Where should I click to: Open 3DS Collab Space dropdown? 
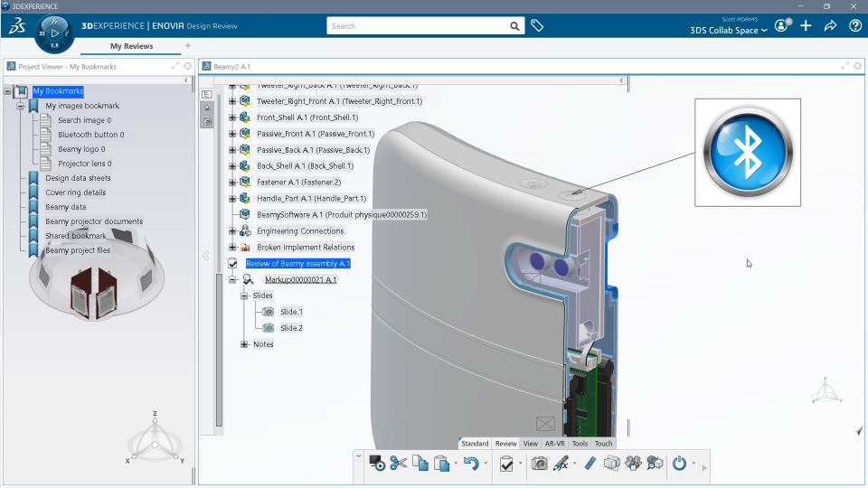[x=729, y=31]
